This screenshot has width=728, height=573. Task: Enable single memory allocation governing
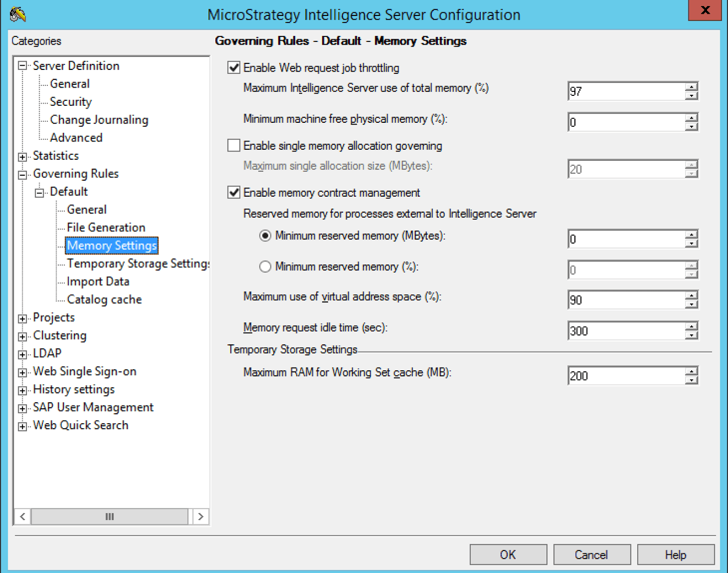coord(234,145)
